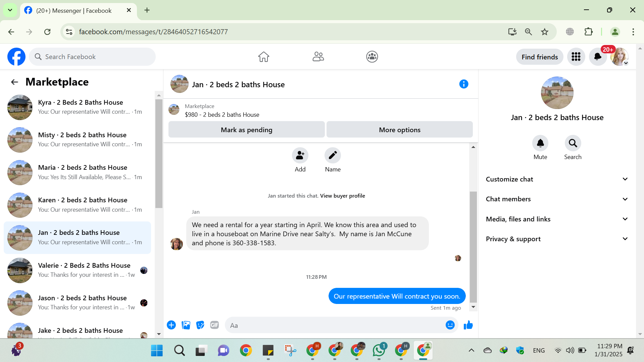Go back from the Marketplace list

14,82
